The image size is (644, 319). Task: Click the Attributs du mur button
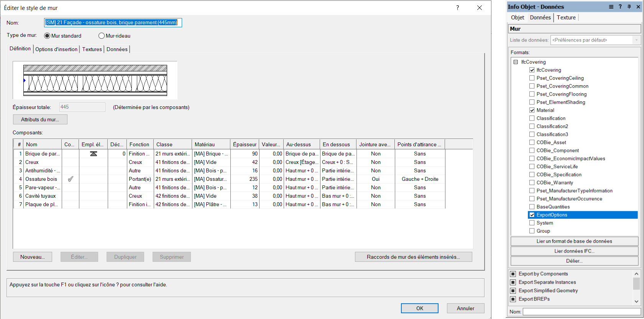pyautogui.click(x=40, y=119)
